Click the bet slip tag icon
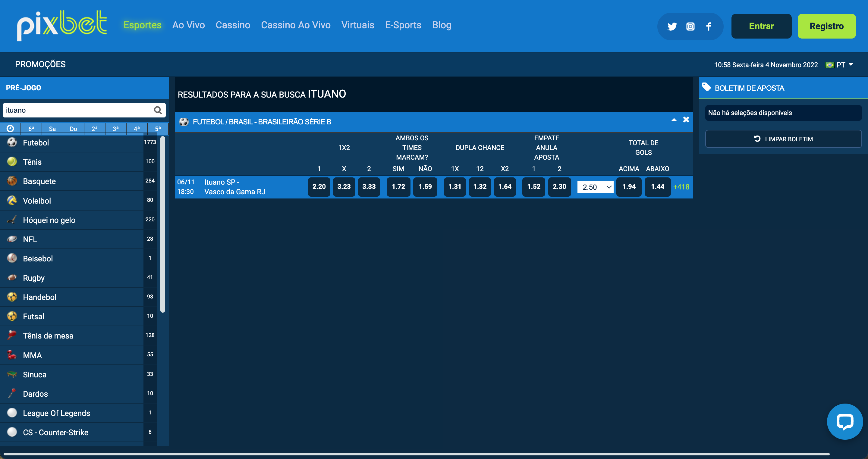 click(x=706, y=87)
